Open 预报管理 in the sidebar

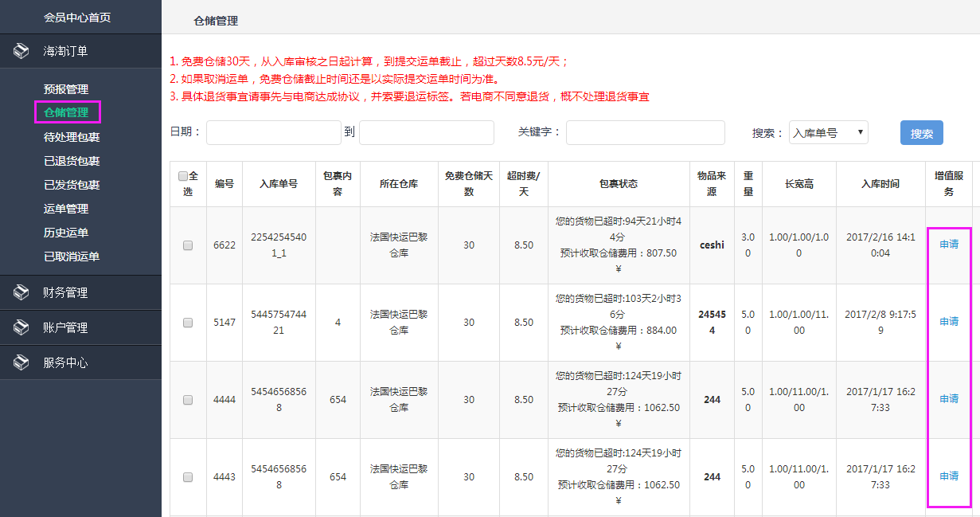point(66,89)
